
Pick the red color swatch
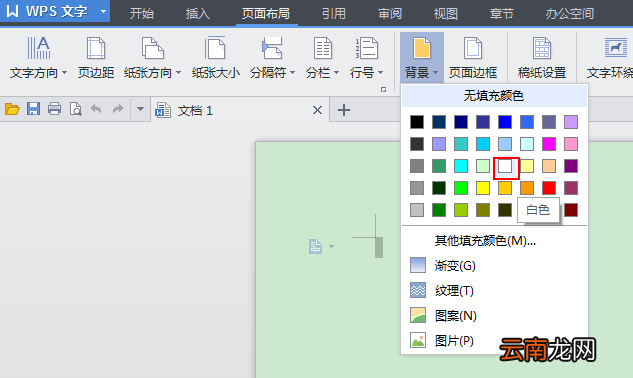click(549, 188)
